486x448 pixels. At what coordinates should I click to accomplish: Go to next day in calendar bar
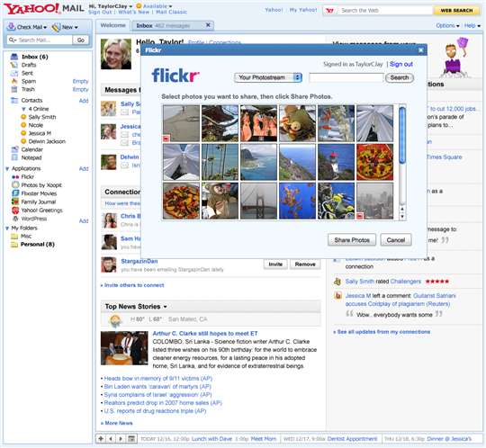click(x=121, y=438)
